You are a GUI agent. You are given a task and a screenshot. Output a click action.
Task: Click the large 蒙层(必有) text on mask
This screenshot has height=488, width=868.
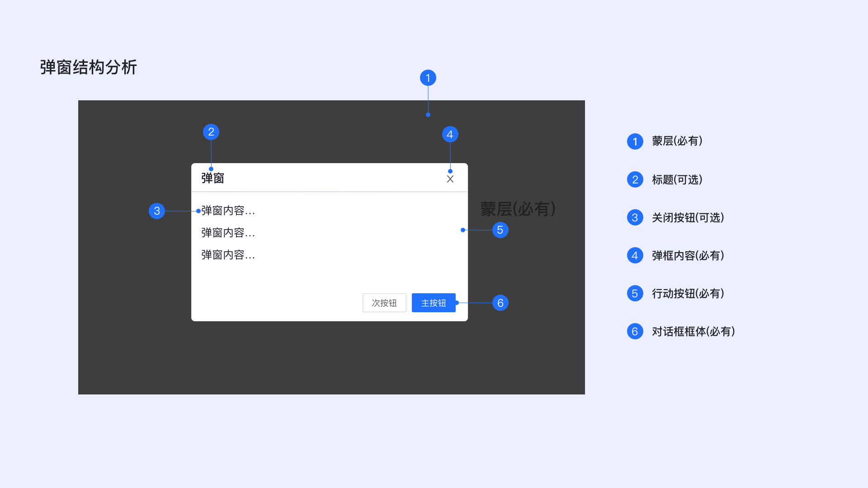click(x=518, y=209)
